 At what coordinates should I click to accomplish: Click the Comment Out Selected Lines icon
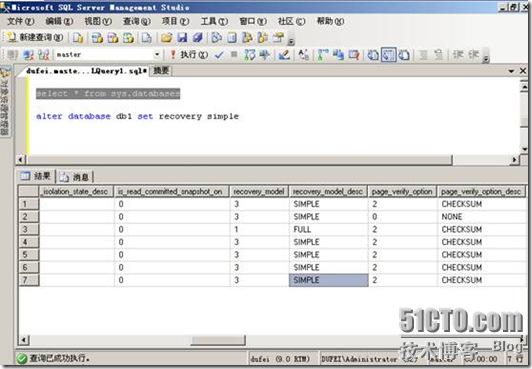point(423,55)
